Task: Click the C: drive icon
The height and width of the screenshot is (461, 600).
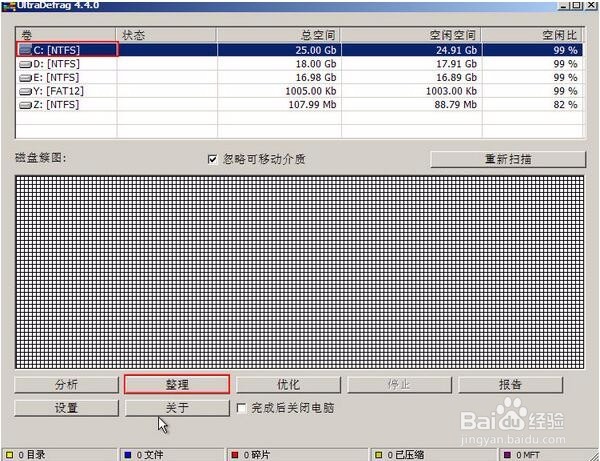Action: click(25, 50)
